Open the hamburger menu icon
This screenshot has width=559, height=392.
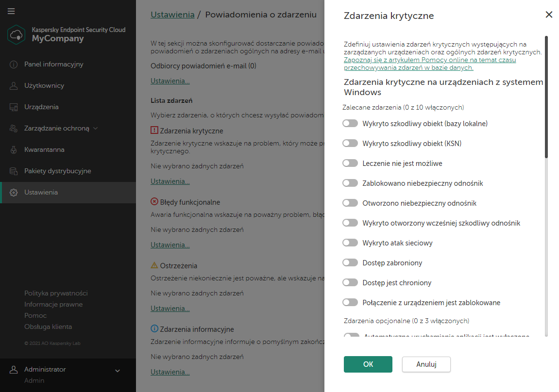point(12,11)
